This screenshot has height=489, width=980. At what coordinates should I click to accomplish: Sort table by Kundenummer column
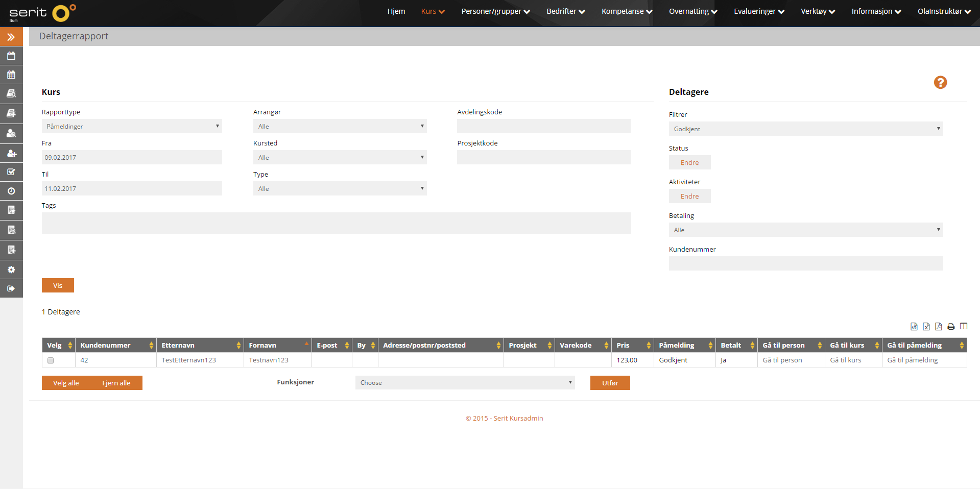coord(116,345)
